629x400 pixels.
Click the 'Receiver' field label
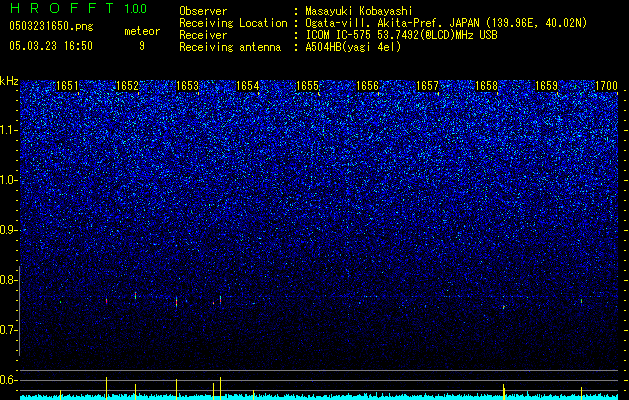tap(203, 35)
